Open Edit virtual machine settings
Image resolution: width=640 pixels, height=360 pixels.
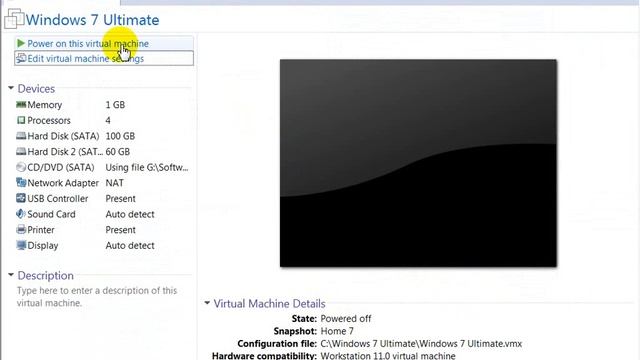pos(104,58)
